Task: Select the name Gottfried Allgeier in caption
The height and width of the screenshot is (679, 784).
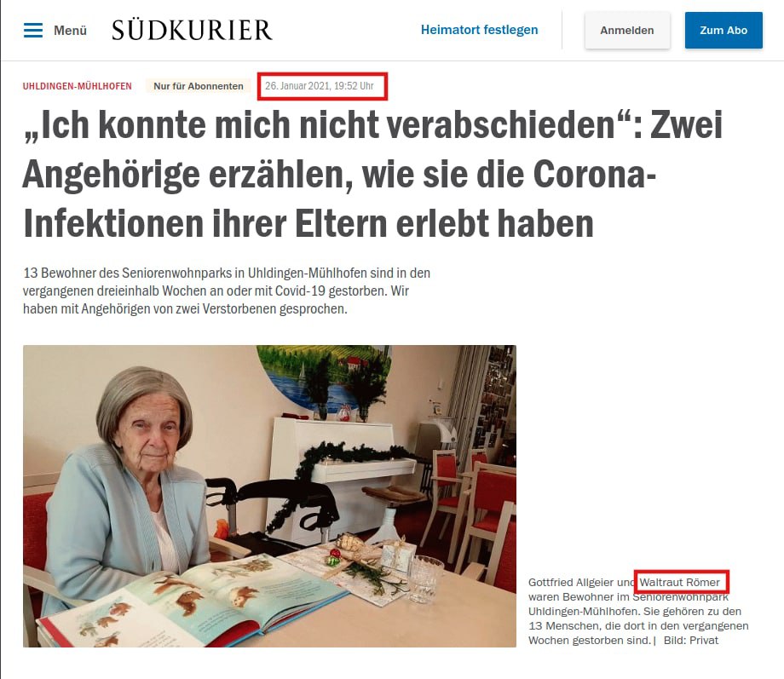Action: click(570, 583)
